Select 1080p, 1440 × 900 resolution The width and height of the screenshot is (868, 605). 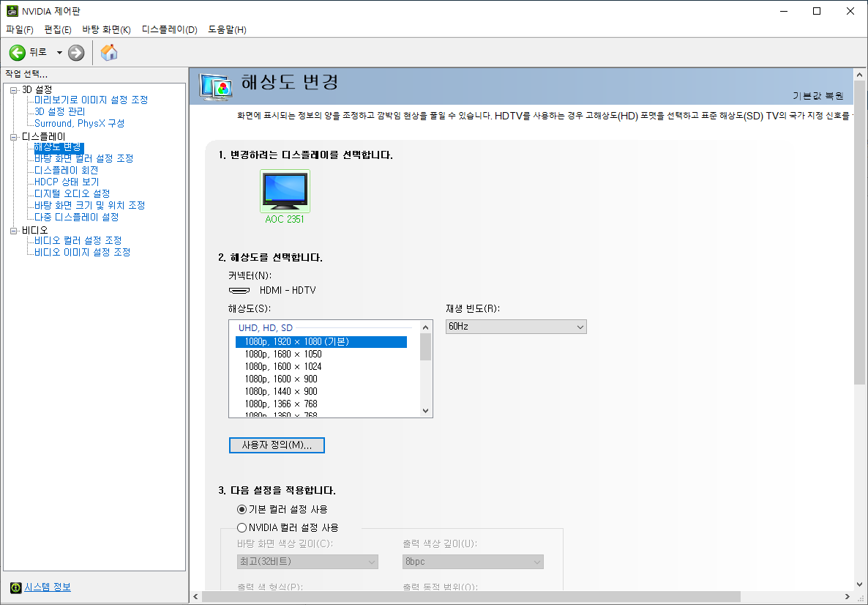[281, 392]
